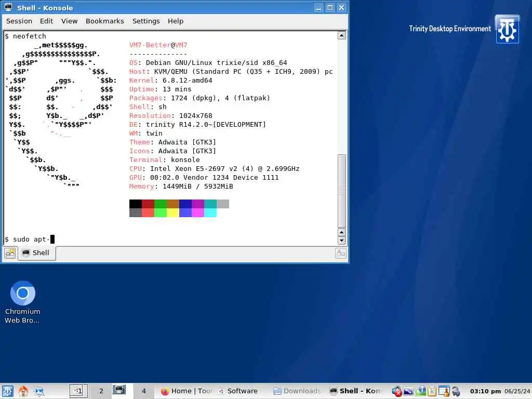
Task: Click the 'Terminal: konsole' line
Action: coord(165,159)
